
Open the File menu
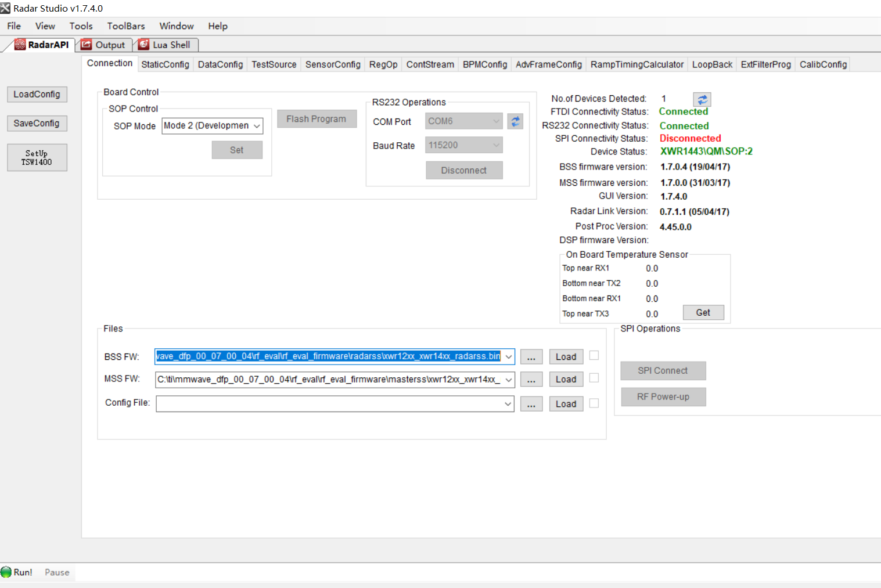(14, 26)
